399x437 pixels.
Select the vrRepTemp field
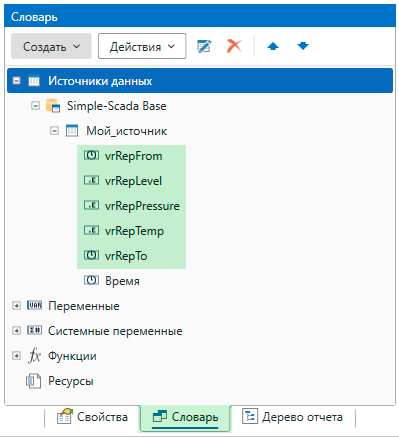pos(134,231)
